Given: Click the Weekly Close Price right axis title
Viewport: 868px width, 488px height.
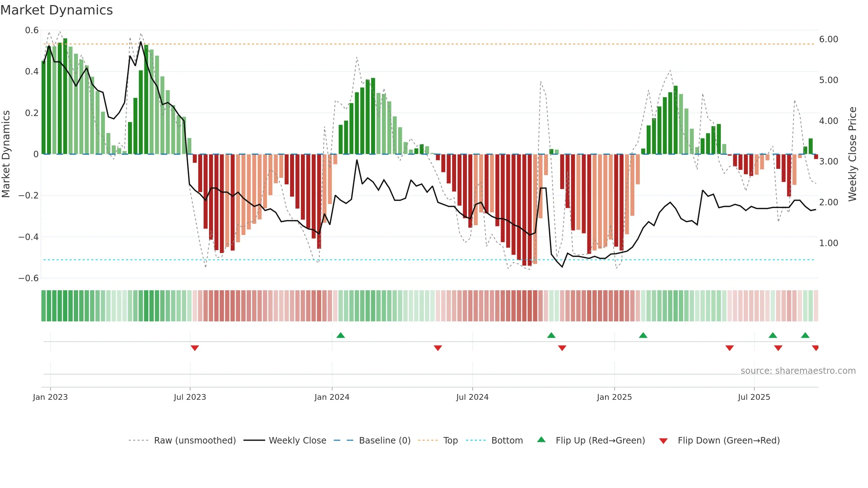Looking at the screenshot, I should click(x=852, y=154).
